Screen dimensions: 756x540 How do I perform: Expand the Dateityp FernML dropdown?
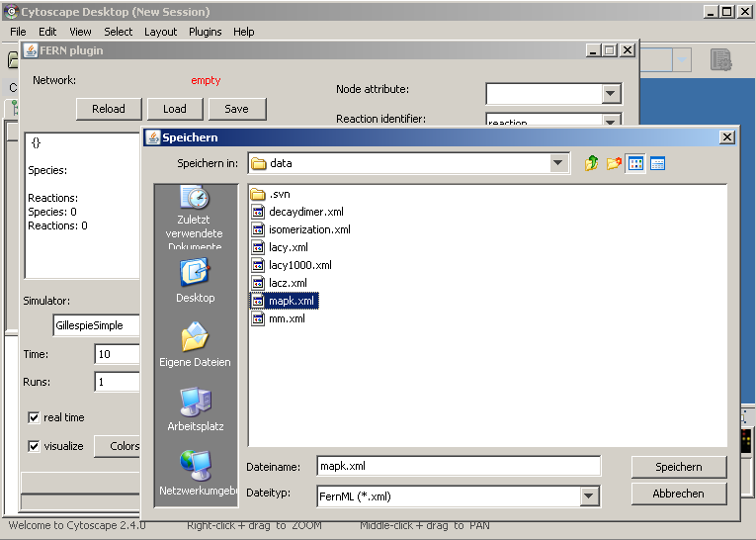pos(589,495)
